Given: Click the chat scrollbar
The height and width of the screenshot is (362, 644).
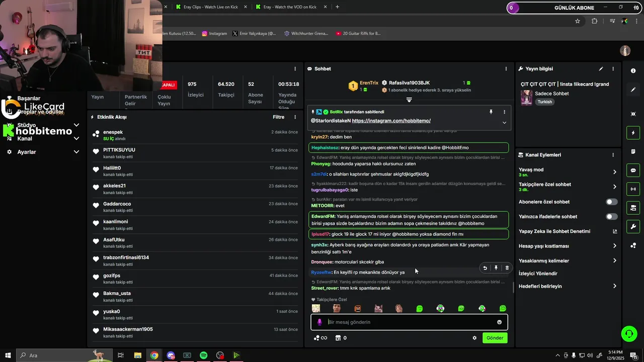Looking at the screenshot, I should [x=513, y=288].
